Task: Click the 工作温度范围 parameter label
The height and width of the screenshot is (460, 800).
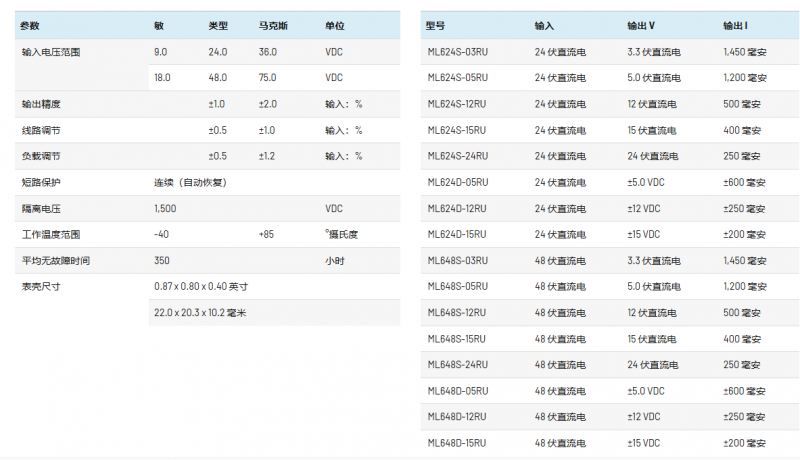Action: coord(51,235)
